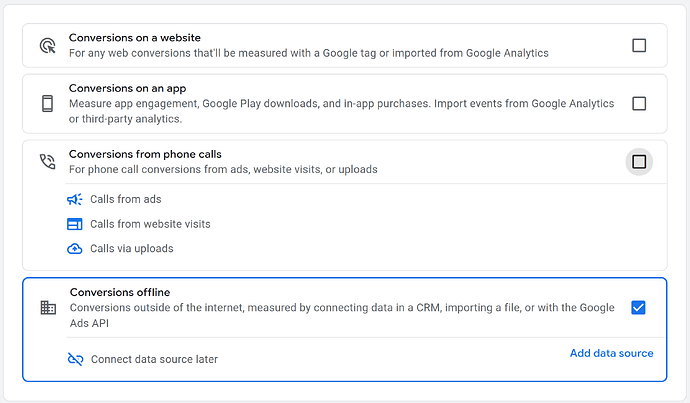Pick the Calls from website visits option
This screenshot has width=690, height=403.
[x=150, y=224]
